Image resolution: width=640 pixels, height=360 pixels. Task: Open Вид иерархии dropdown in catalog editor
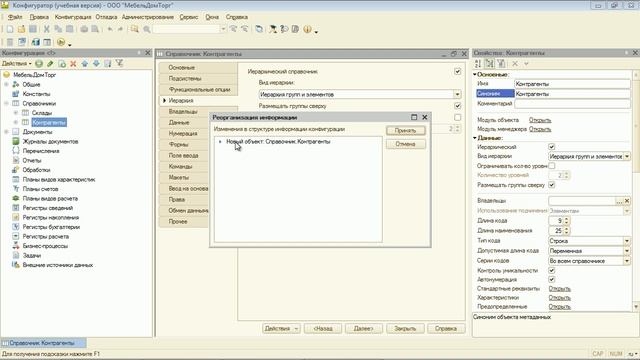(x=458, y=94)
